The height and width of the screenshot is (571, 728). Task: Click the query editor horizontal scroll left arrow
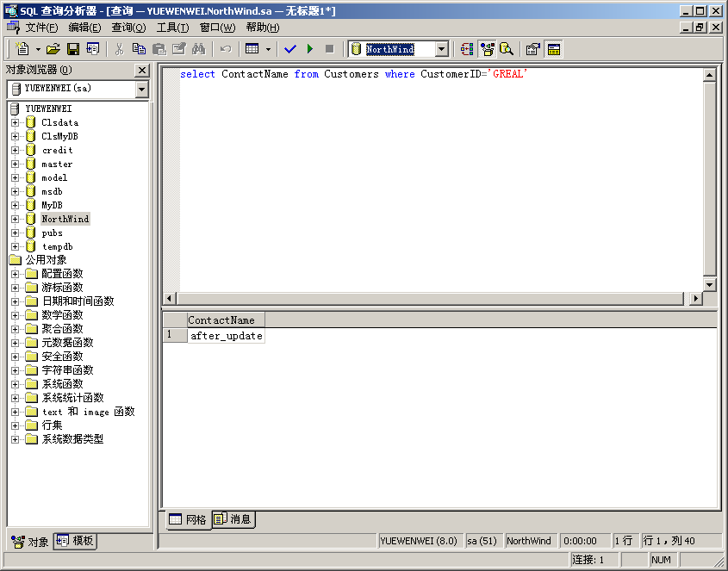click(169, 299)
